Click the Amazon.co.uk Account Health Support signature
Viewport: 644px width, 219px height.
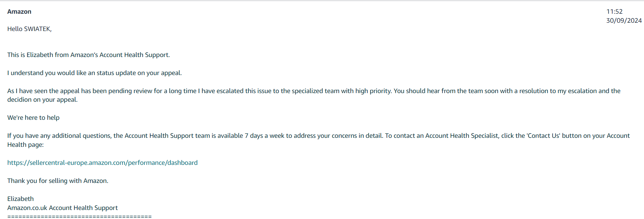coord(62,208)
